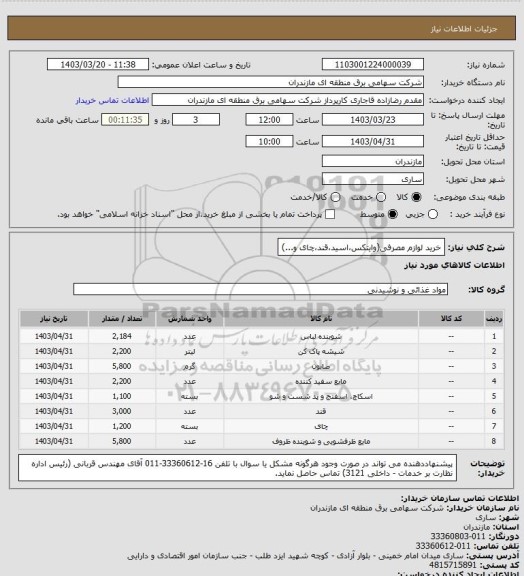Click the need number field 1103001224000039
This screenshot has height=576, width=524.
pyautogui.click(x=373, y=65)
